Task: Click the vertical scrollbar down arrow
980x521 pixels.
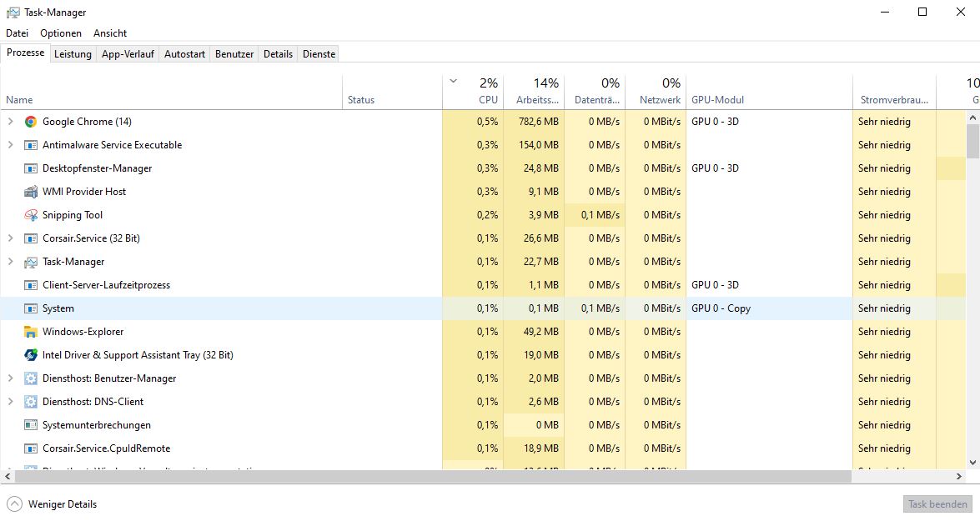Action: (972, 463)
